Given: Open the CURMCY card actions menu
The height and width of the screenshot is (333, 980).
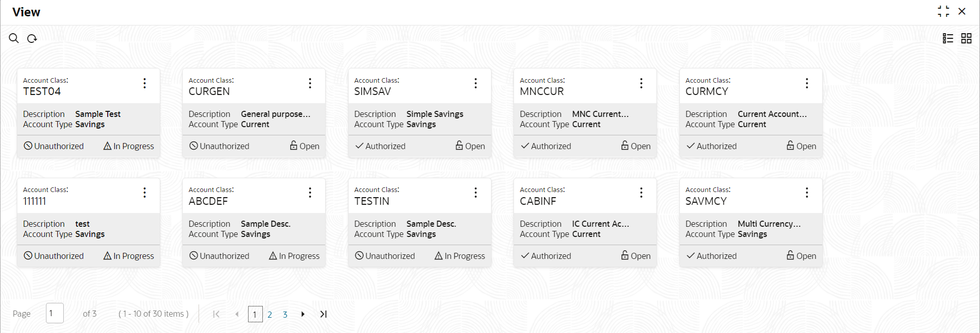Looking at the screenshot, I should tap(807, 83).
